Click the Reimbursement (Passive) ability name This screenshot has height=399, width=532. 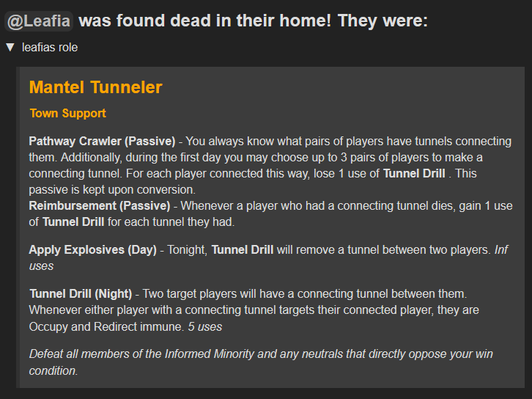[x=100, y=206]
